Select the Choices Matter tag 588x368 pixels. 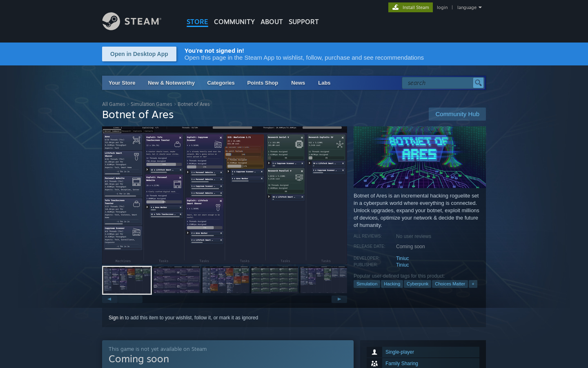[450, 284]
